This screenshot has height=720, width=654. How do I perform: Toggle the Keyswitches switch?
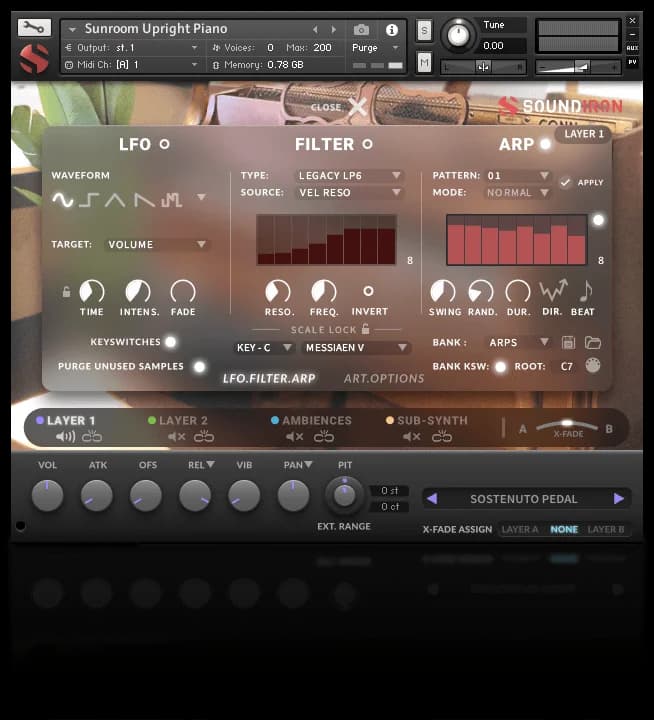pyautogui.click(x=170, y=342)
